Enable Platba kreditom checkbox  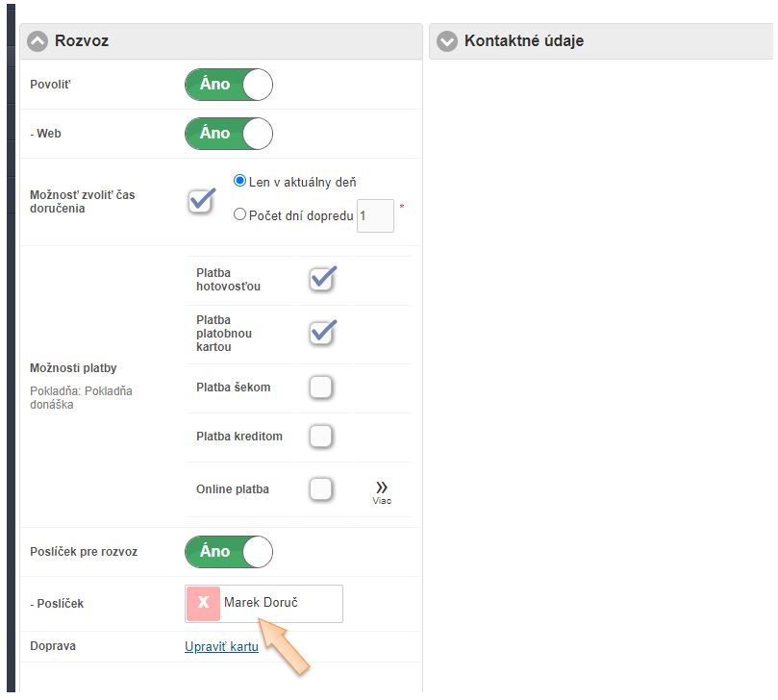tap(321, 437)
